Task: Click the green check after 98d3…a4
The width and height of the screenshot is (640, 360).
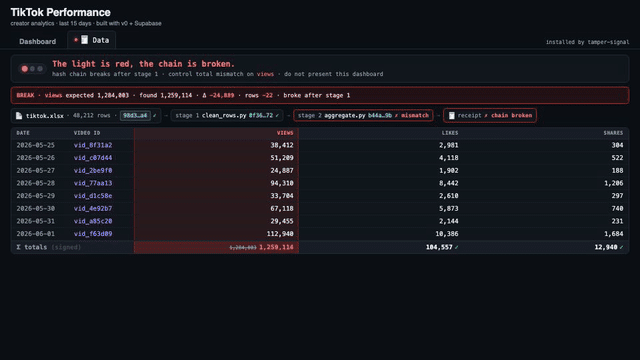Action: pos(155,116)
